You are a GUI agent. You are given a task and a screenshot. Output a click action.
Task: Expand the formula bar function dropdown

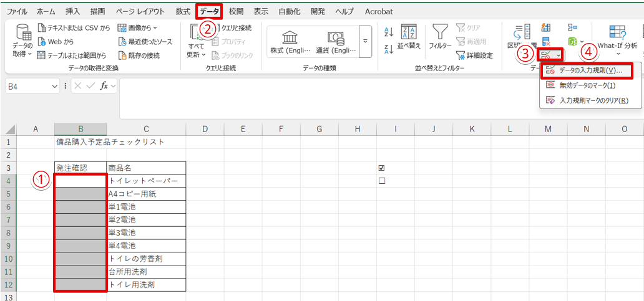click(113, 86)
